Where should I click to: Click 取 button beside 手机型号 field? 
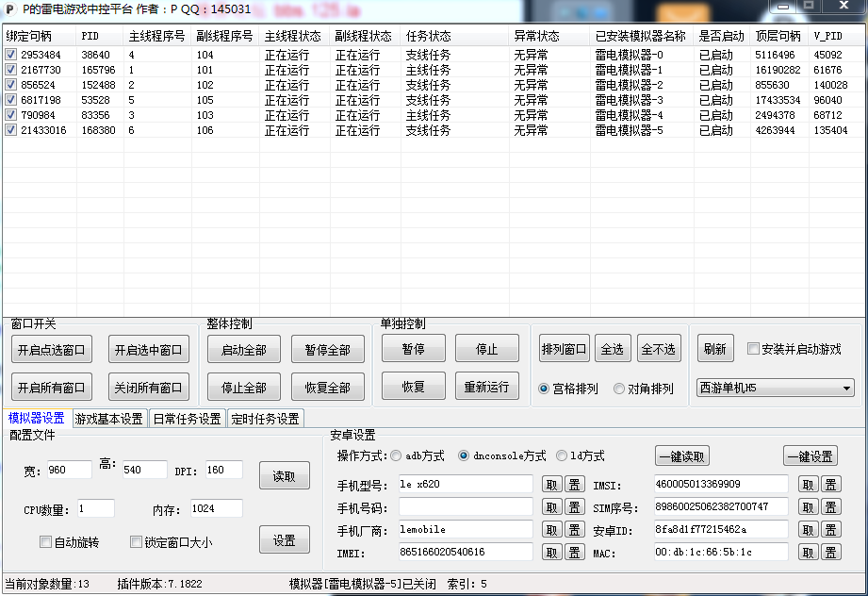[x=552, y=484]
